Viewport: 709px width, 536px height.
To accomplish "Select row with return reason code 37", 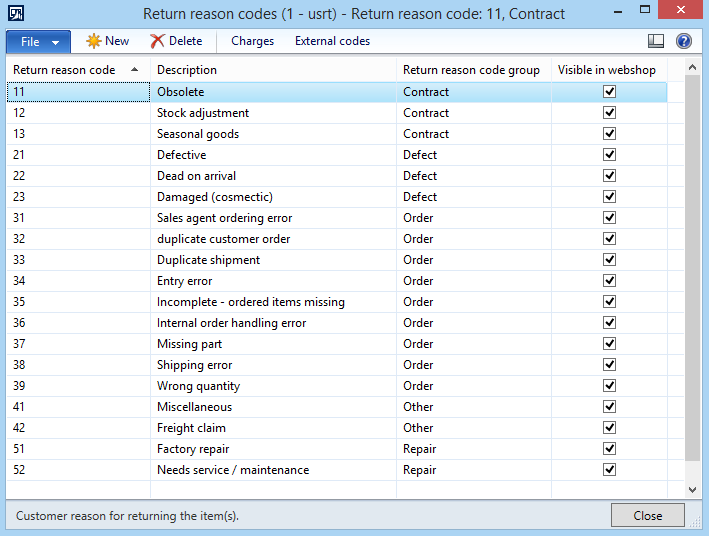I will coord(20,344).
